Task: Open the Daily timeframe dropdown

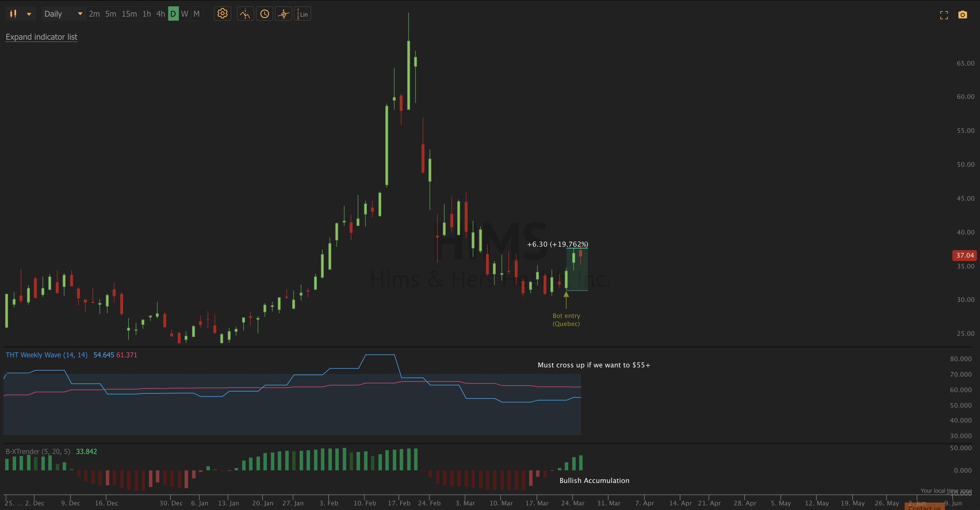Action: click(x=63, y=14)
